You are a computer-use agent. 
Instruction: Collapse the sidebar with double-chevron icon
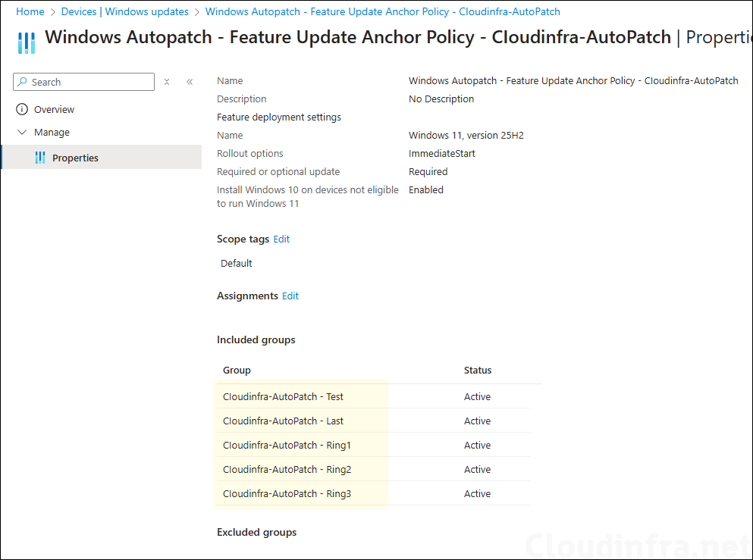pyautogui.click(x=190, y=82)
